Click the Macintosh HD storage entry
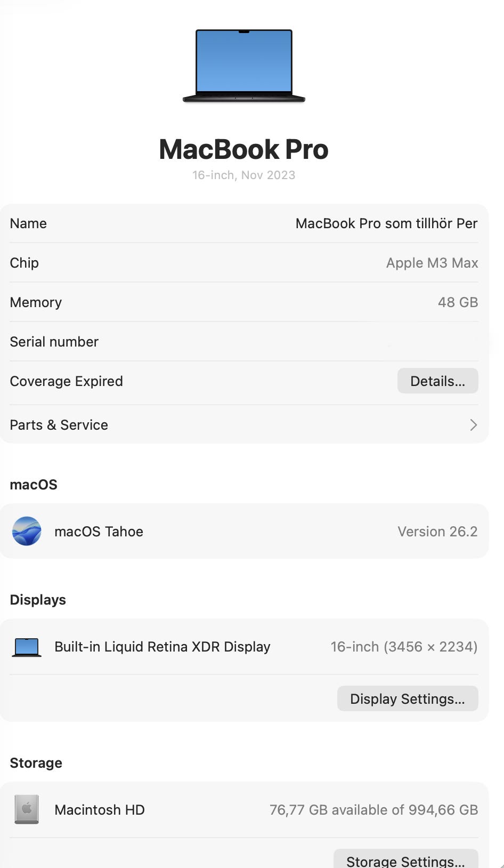Screen dimensions: 504x868 coord(244,810)
